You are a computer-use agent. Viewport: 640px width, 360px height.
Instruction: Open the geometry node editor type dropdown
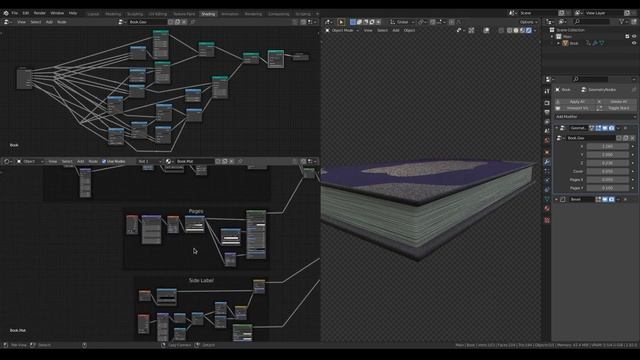(7, 22)
